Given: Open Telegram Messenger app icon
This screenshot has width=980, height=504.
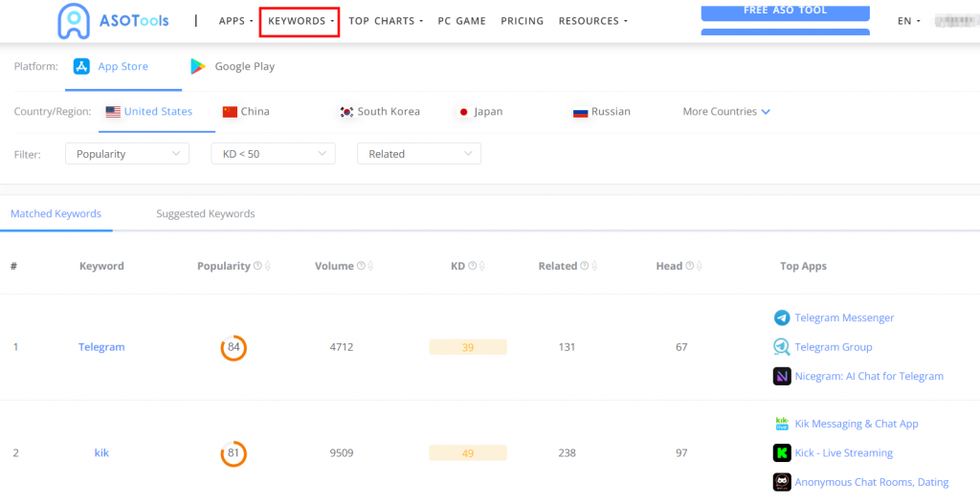Looking at the screenshot, I should click(x=782, y=318).
